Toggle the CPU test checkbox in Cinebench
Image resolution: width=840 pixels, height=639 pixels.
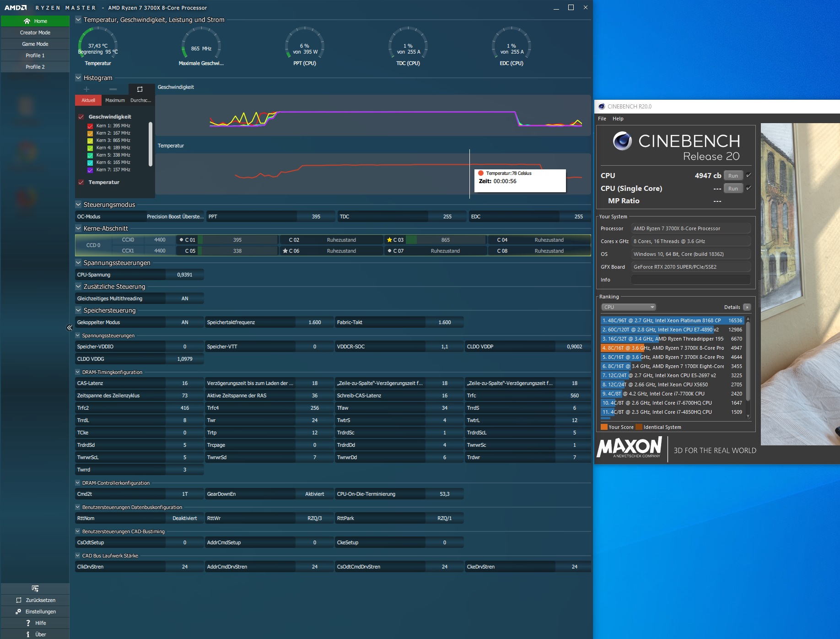pyautogui.click(x=749, y=175)
